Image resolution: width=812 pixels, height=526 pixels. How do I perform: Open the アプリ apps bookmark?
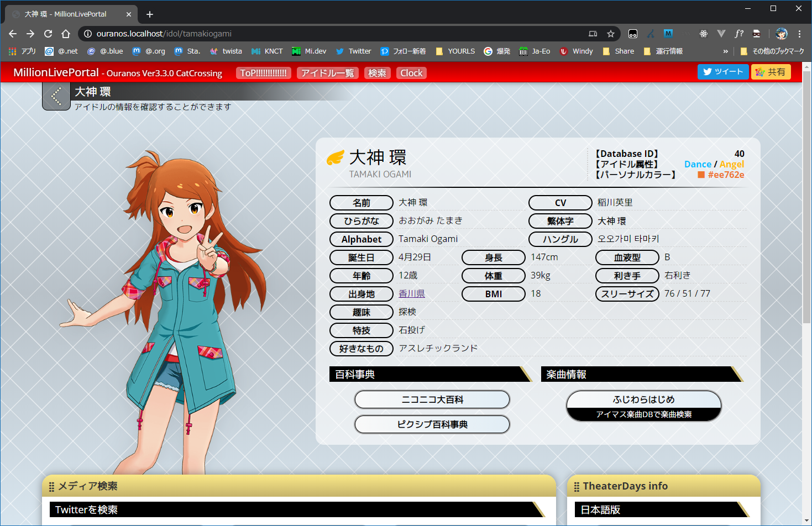22,51
